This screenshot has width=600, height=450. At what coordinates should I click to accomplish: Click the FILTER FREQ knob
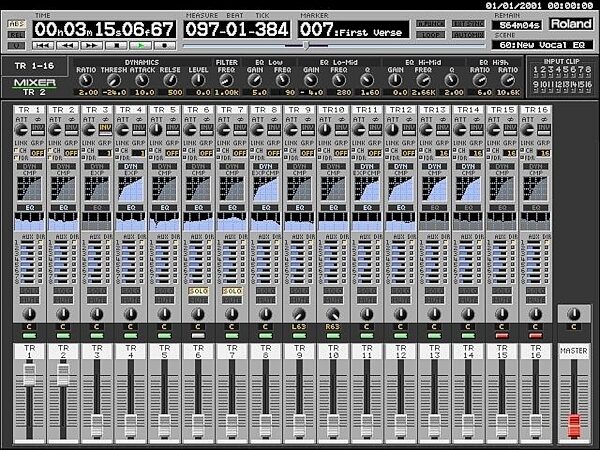click(x=226, y=80)
